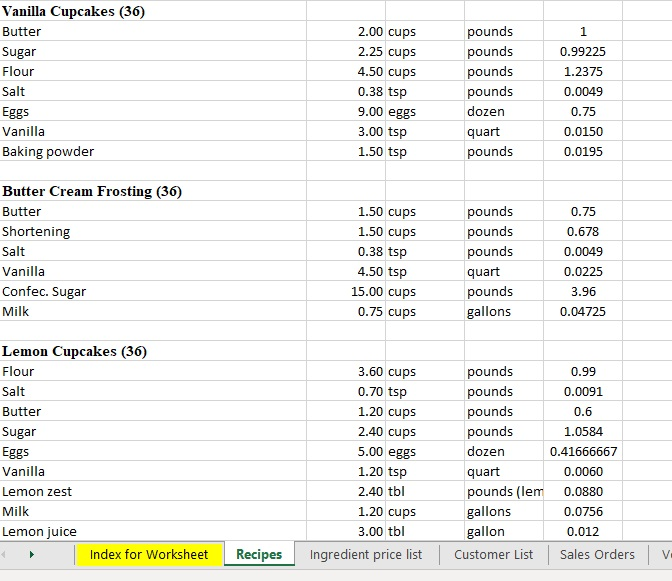The width and height of the screenshot is (672, 581).
Task: Click the 0.99225 value cell
Action: [x=583, y=51]
